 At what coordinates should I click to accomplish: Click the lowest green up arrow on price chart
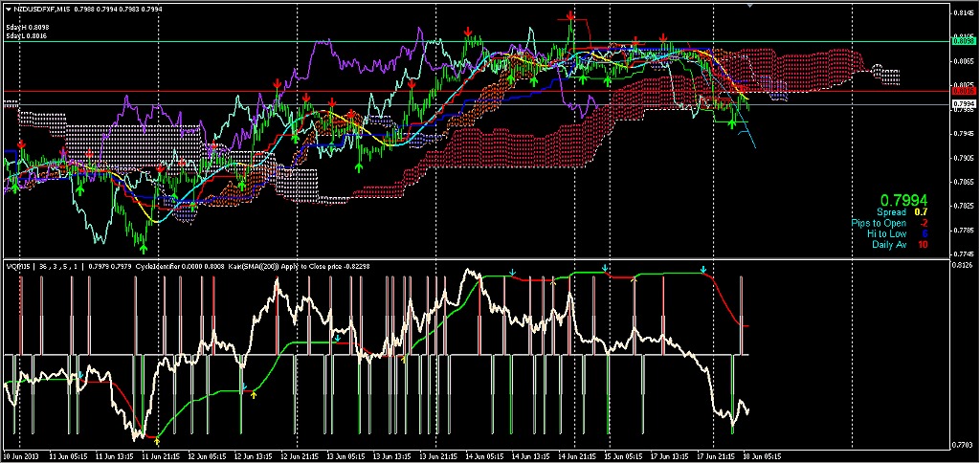[x=144, y=248]
